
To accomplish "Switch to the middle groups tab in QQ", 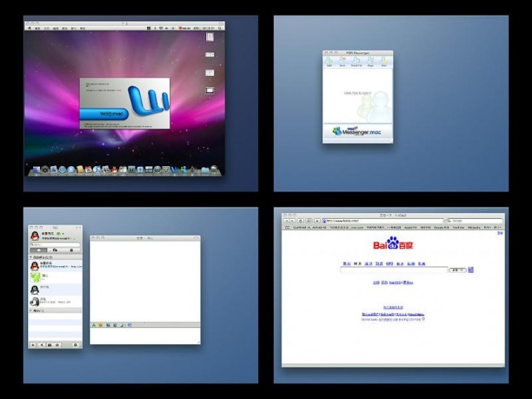I will (55, 250).
